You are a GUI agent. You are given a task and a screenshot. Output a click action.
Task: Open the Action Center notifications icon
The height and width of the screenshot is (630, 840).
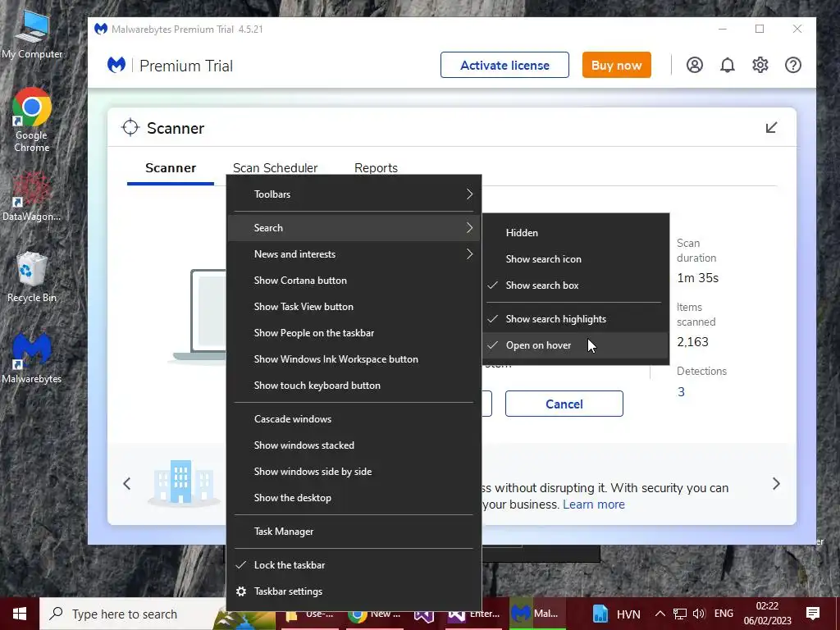813,614
